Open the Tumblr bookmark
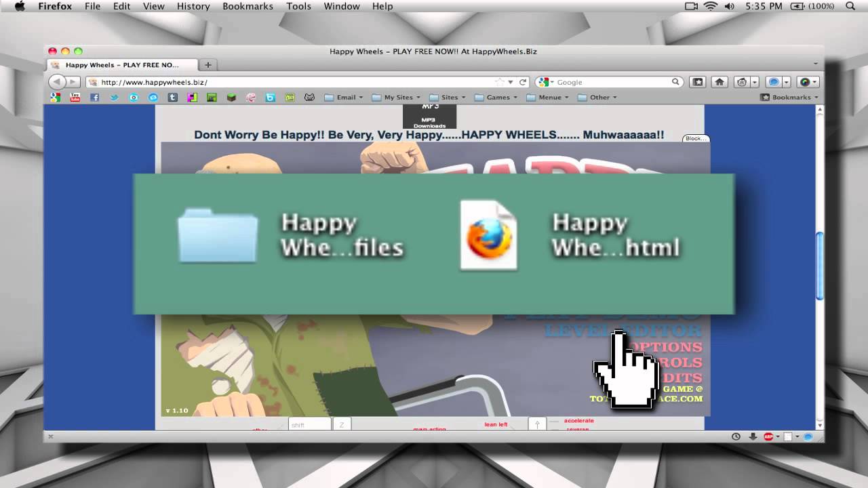Viewport: 868px width, 488px height. pyautogui.click(x=173, y=97)
